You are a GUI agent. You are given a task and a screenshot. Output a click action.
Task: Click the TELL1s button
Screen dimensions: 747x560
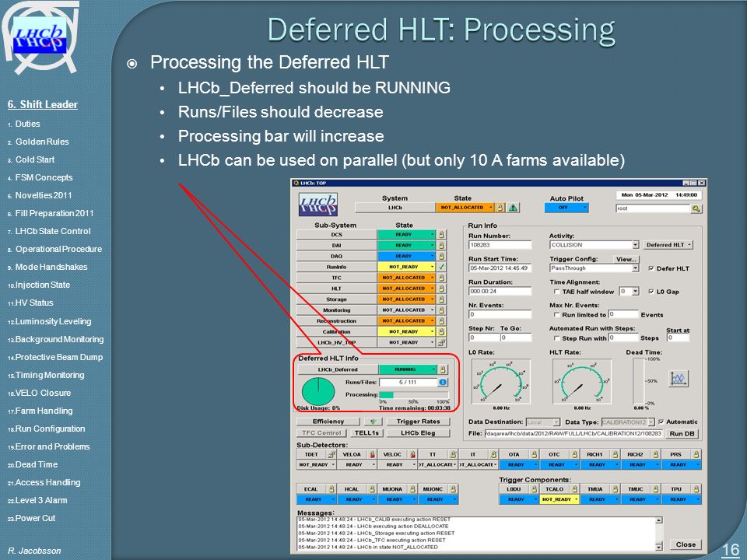point(366,433)
